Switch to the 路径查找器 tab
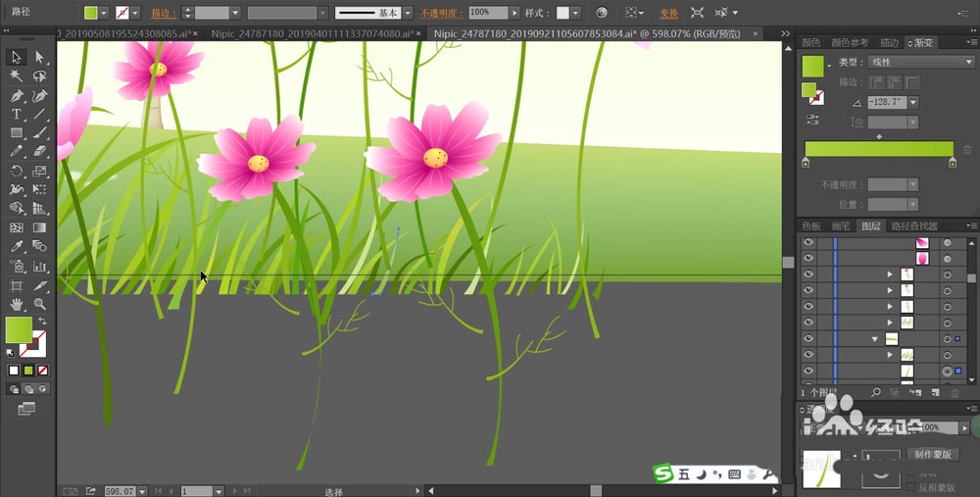Viewport: 980px width, 497px height. point(913,225)
